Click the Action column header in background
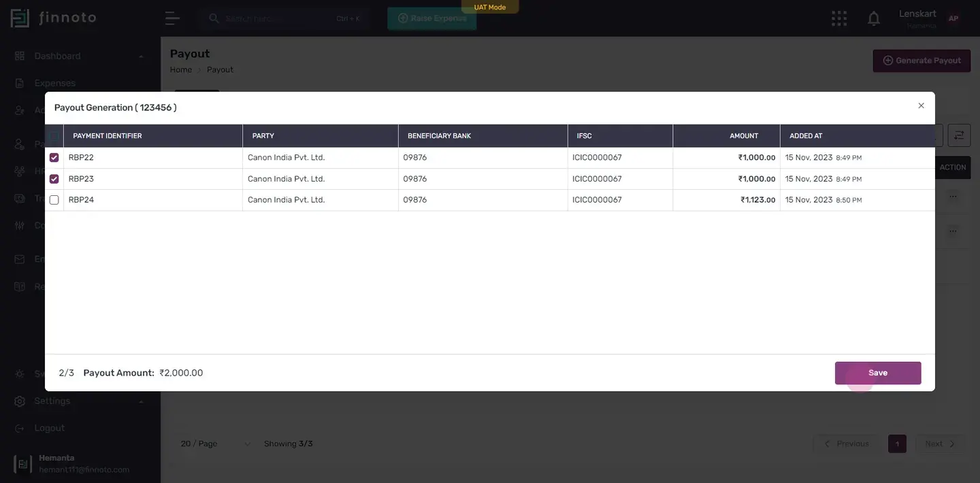 pos(953,167)
